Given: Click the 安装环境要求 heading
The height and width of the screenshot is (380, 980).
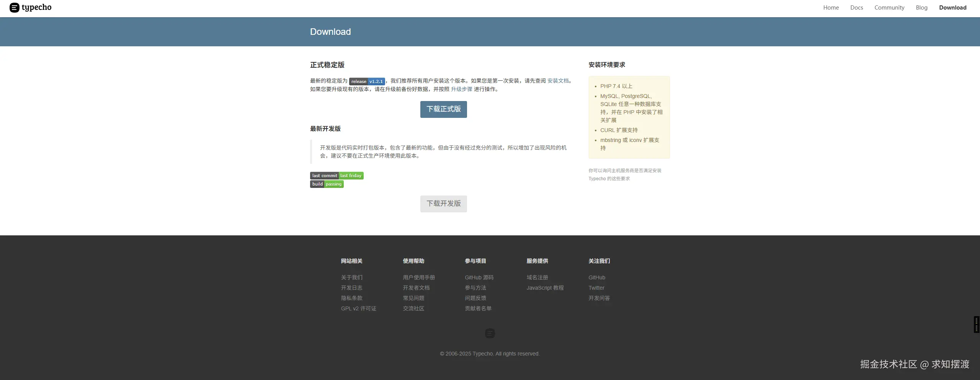Looking at the screenshot, I should pos(607,65).
